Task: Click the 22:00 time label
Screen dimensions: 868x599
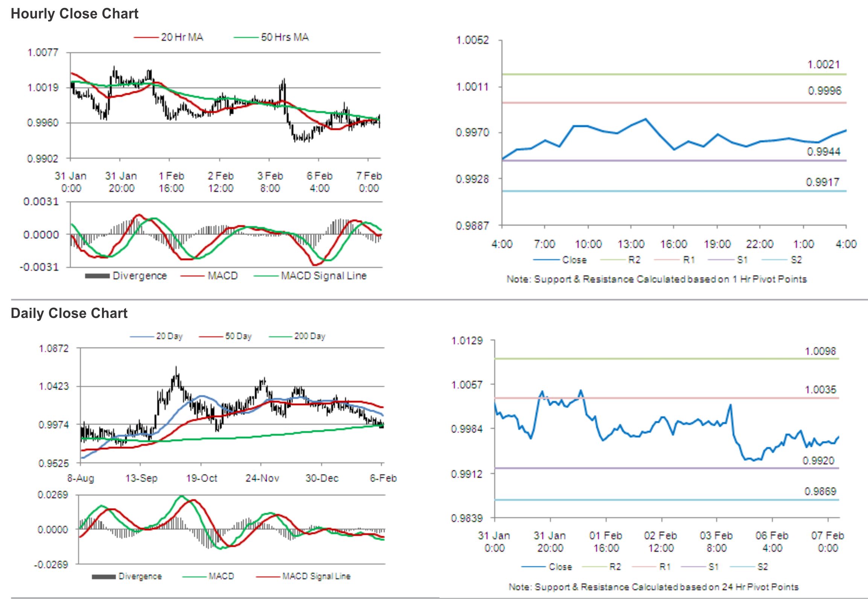Action: (x=760, y=244)
